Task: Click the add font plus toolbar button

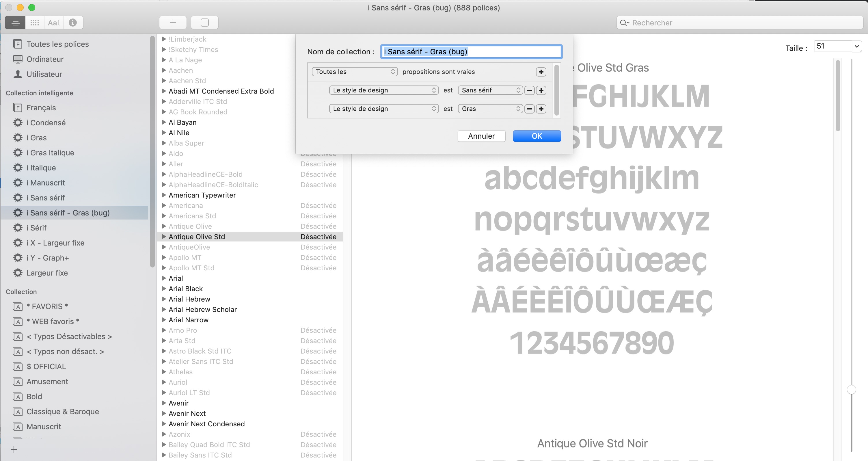Action: [x=173, y=23]
